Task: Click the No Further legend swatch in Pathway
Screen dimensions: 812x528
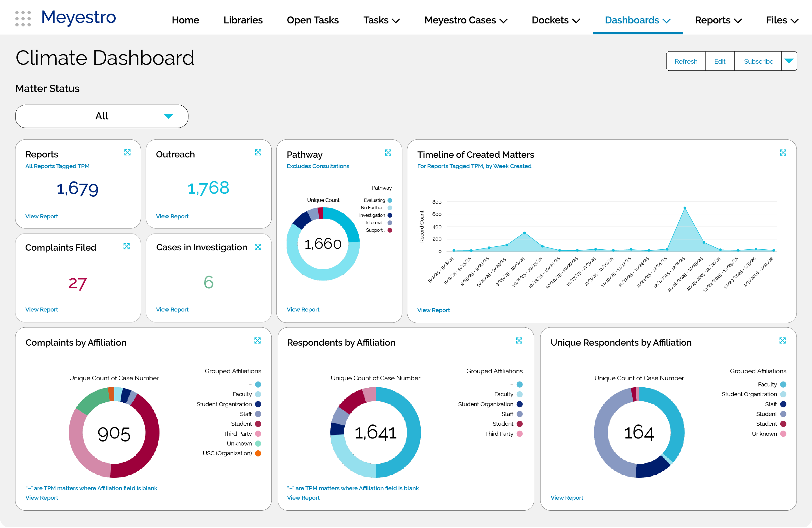Action: 390,208
